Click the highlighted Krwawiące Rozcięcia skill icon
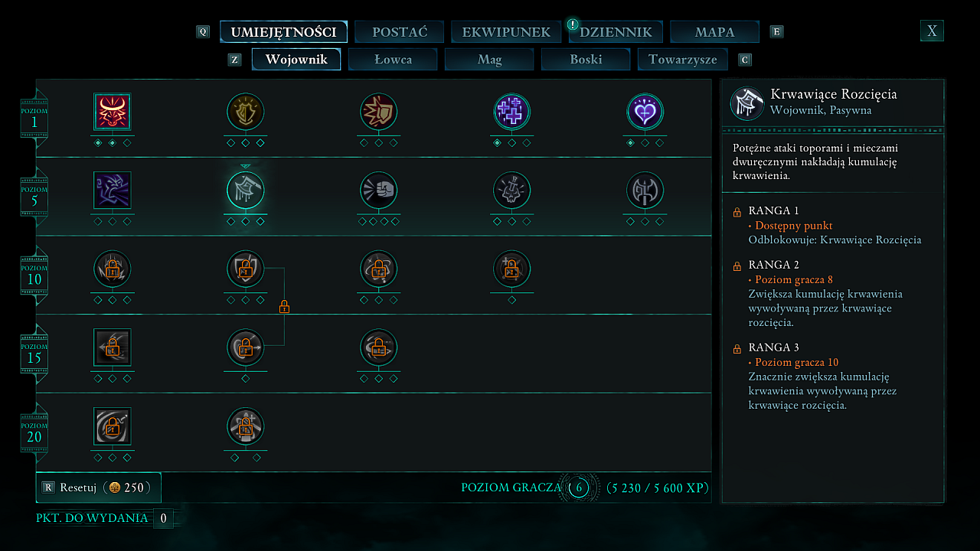Screen dimensions: 980x551 tap(246, 191)
